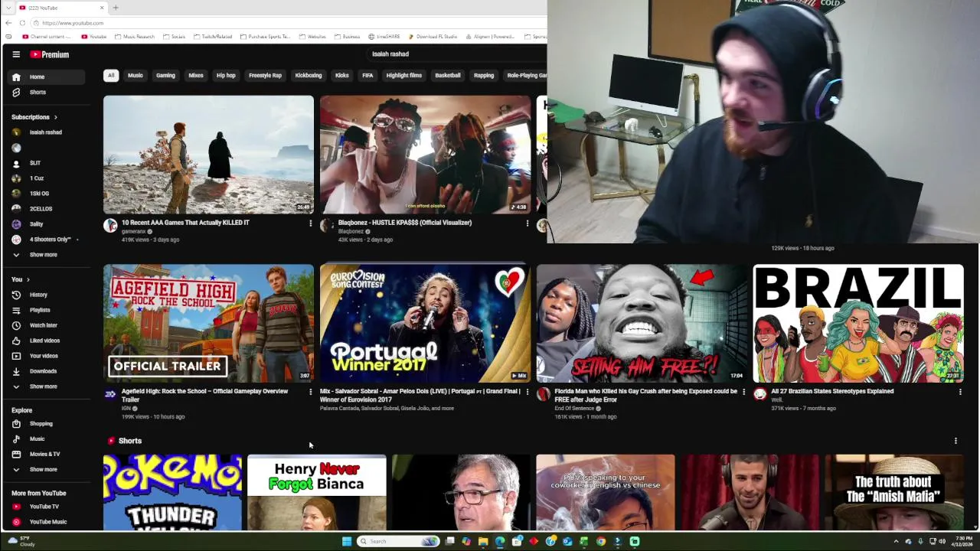Open File Explorer from taskbar
980x551 pixels.
(x=483, y=541)
